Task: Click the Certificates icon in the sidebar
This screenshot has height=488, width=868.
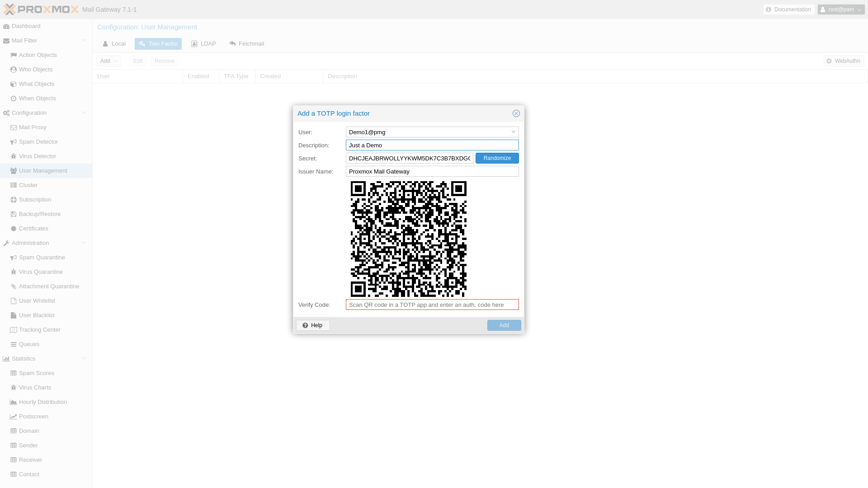Action: pyautogui.click(x=14, y=229)
